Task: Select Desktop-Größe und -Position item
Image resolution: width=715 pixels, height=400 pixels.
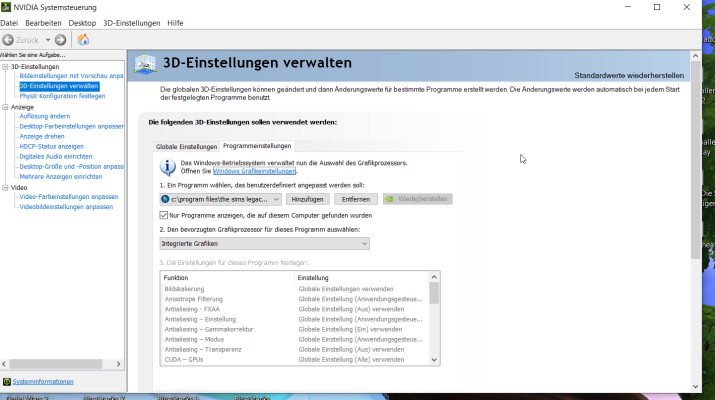Action: pos(71,166)
